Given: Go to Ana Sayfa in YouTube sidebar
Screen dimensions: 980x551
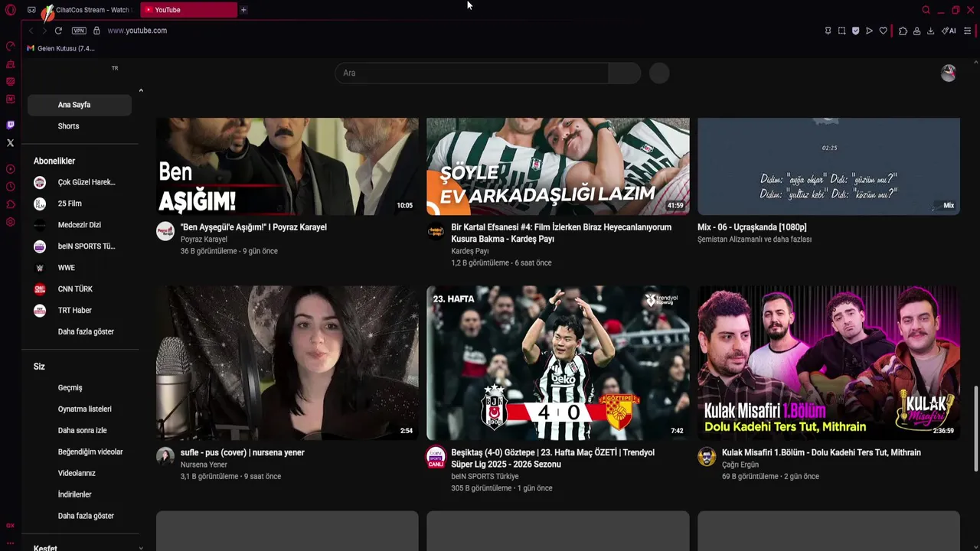Looking at the screenshot, I should (x=80, y=105).
